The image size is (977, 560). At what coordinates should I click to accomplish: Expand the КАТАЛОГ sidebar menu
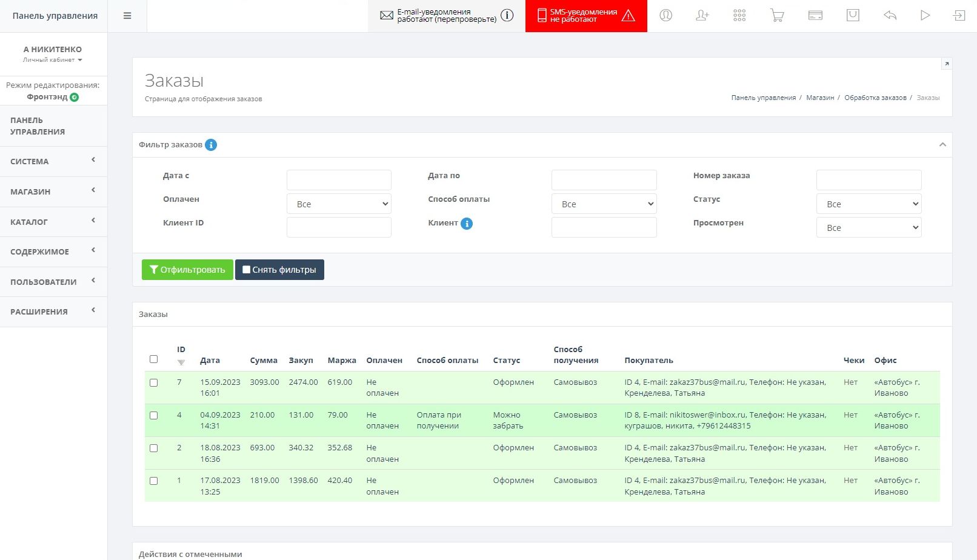53,222
